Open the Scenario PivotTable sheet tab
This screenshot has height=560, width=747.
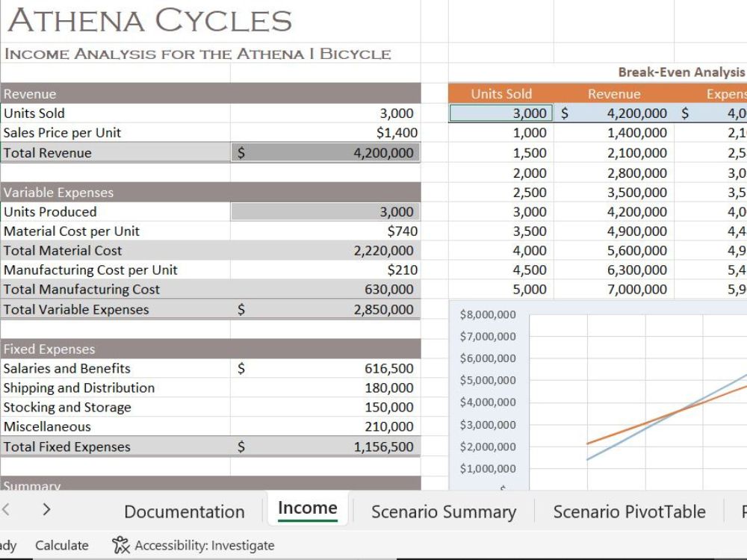click(x=629, y=511)
